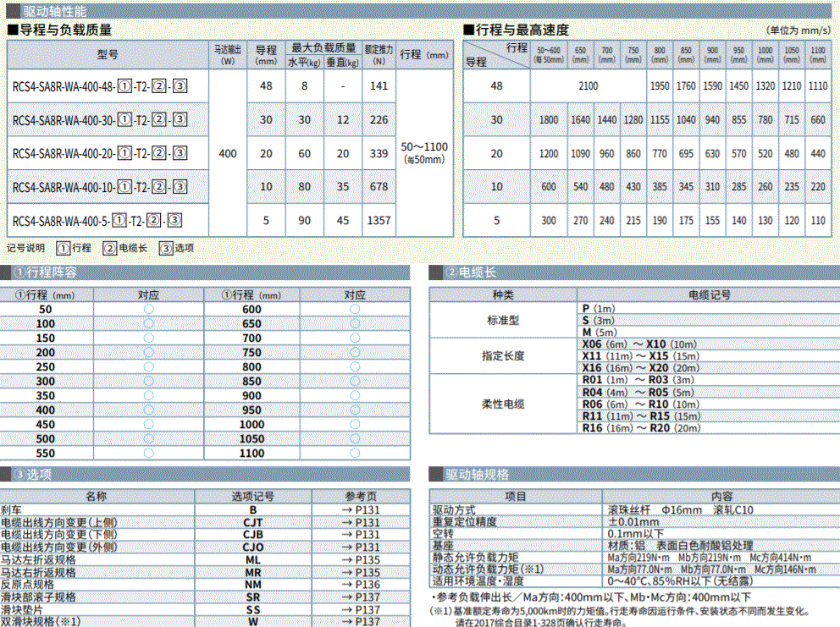Click the speed value 660
Image resolution: width=840 pixels, height=627 pixels.
818,120
